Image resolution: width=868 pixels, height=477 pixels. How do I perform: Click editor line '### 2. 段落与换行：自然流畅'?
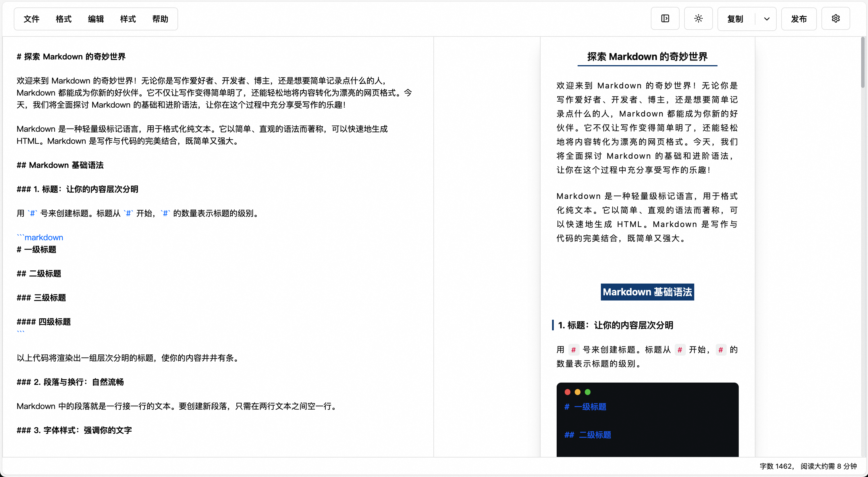click(x=70, y=382)
